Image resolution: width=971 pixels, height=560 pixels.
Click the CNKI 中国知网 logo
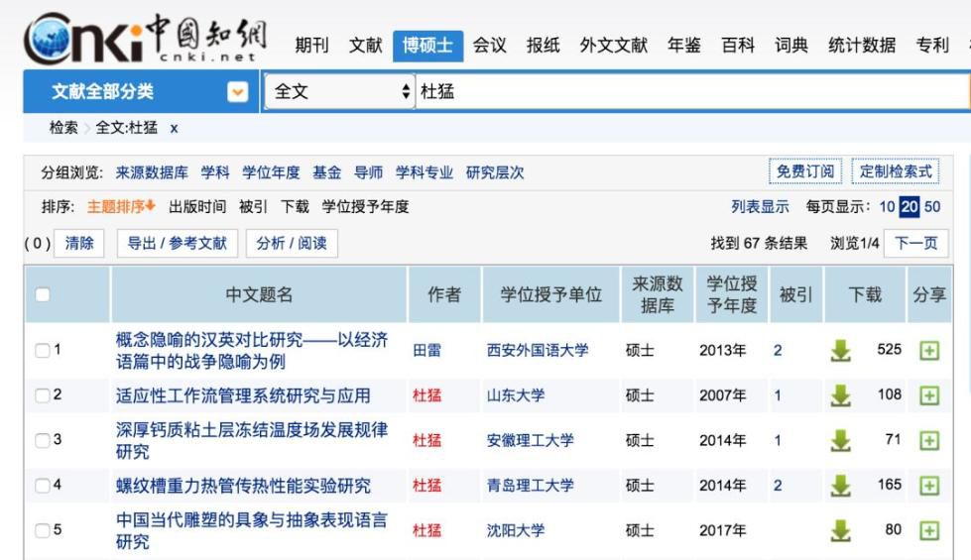pyautogui.click(x=140, y=39)
